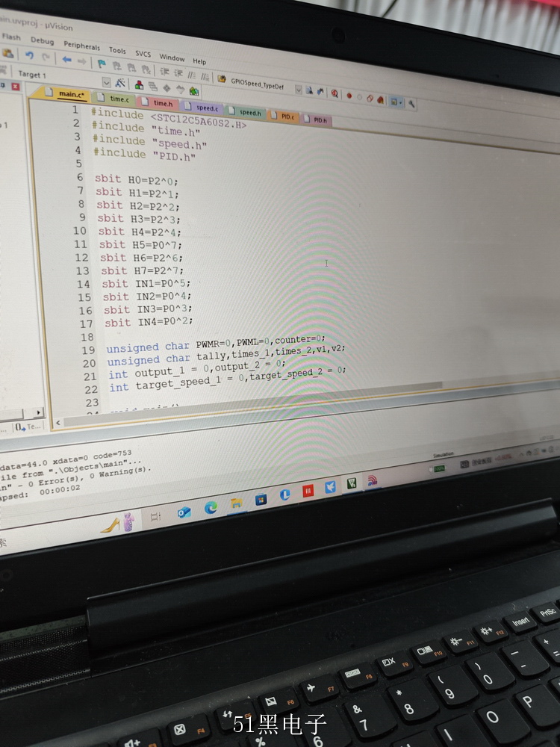Open File Explorer from the taskbar

point(236,503)
